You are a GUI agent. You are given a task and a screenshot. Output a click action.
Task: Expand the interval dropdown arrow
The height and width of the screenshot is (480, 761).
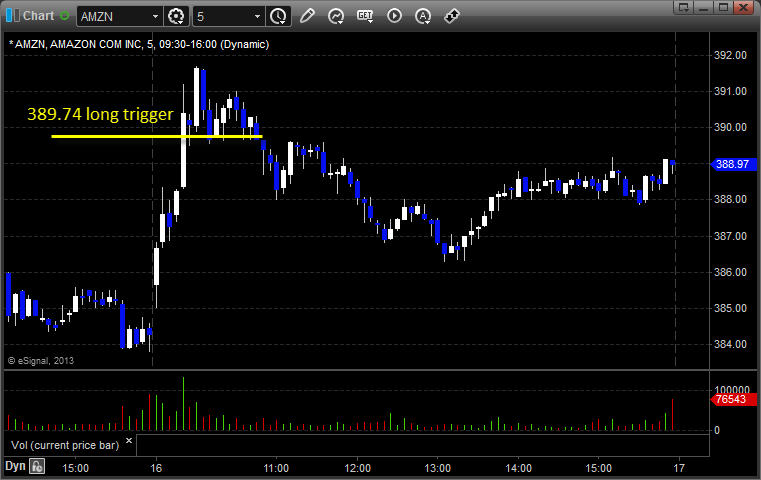[x=258, y=17]
